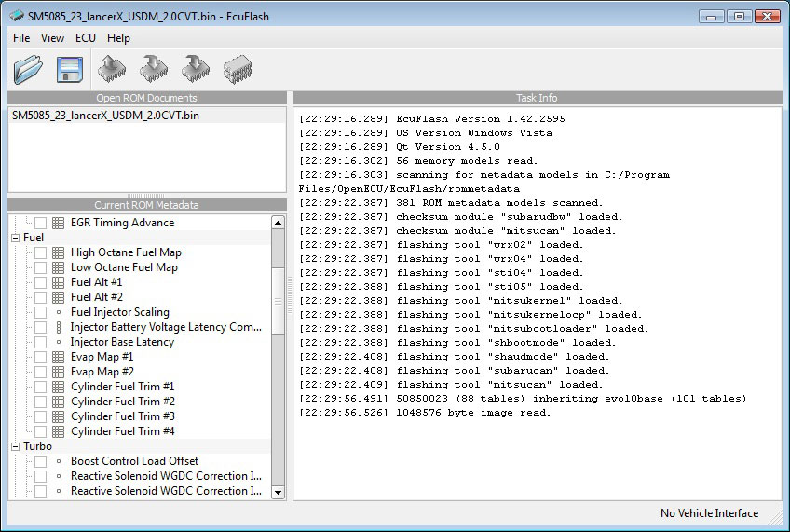The height and width of the screenshot is (532, 790).
Task: Click the third chip icon with down arrow
Action: coord(196,68)
